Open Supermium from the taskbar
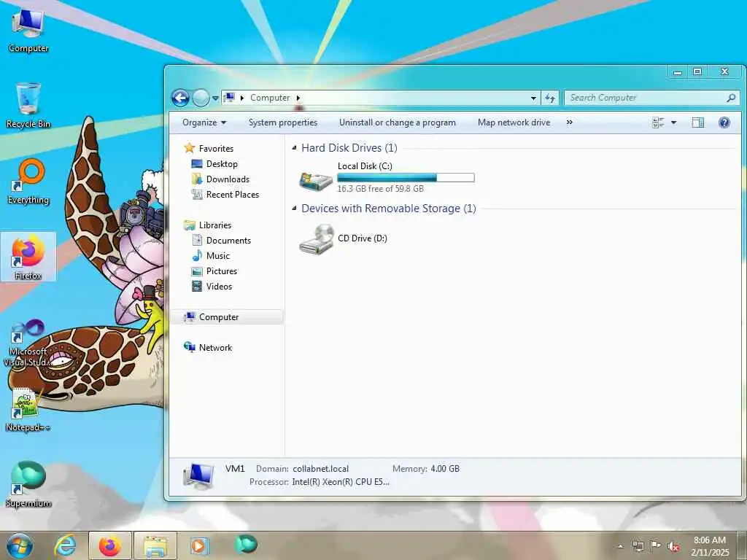The height and width of the screenshot is (560, 747). coord(245,544)
